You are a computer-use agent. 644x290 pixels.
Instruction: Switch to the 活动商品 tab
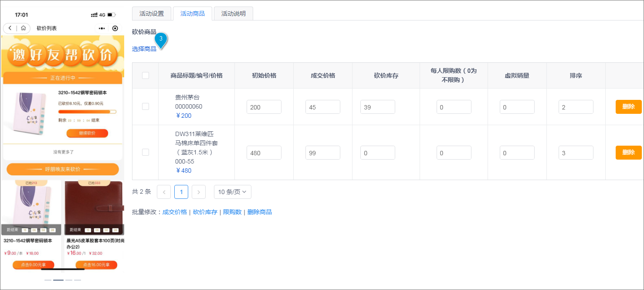[x=193, y=14]
